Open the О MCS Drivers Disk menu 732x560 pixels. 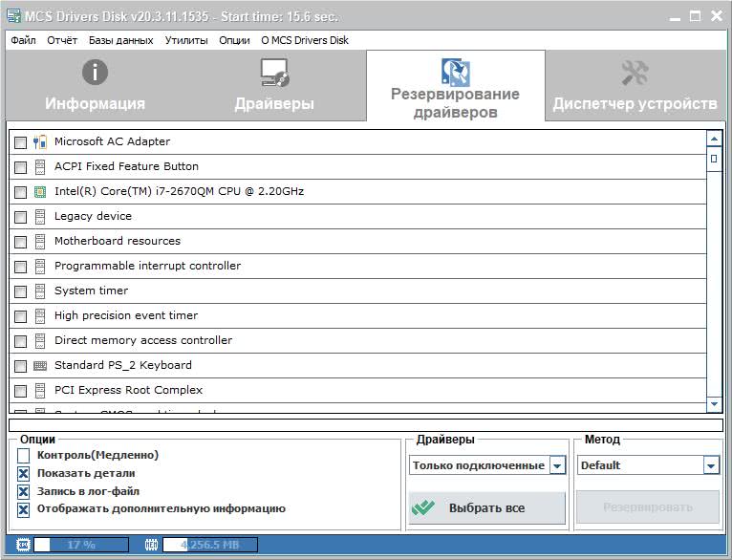pyautogui.click(x=305, y=40)
